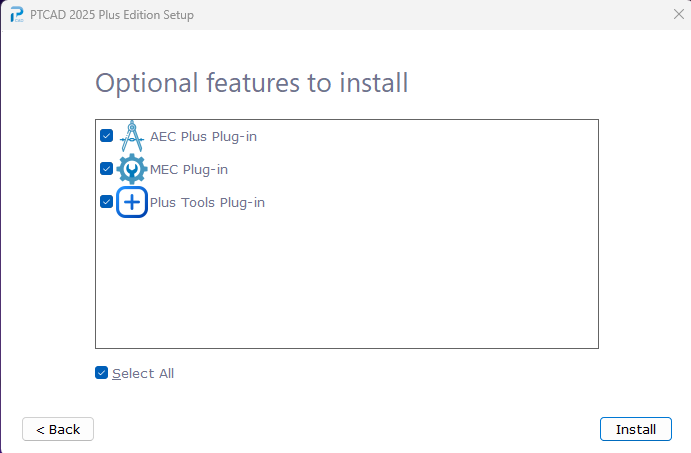Screen dimensions: 691x453
Task: Click the Plus Tools blue plus icon
Action: [132, 202]
